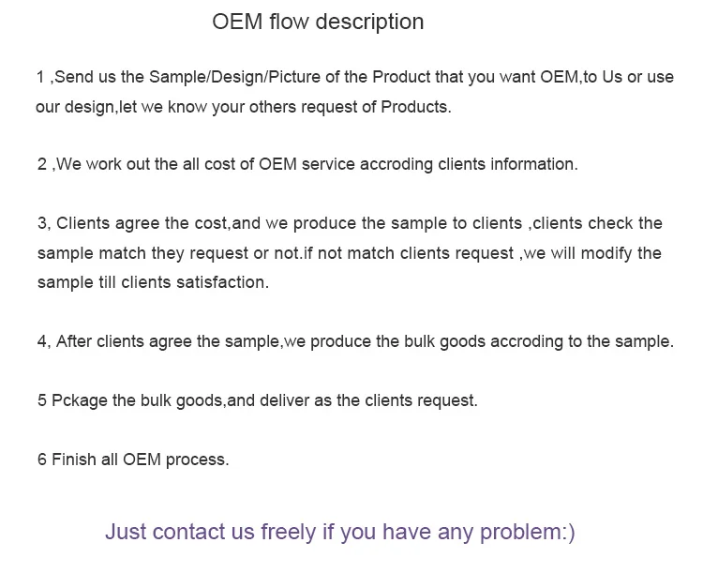
Task: Click the line 'sample match they request or not'
Action: (x=350, y=253)
